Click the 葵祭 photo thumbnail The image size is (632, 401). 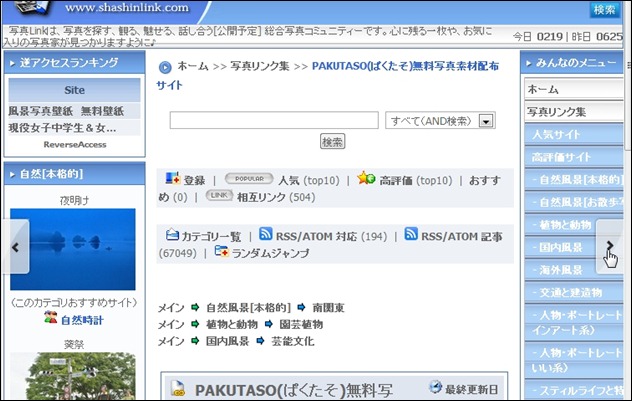point(73,376)
